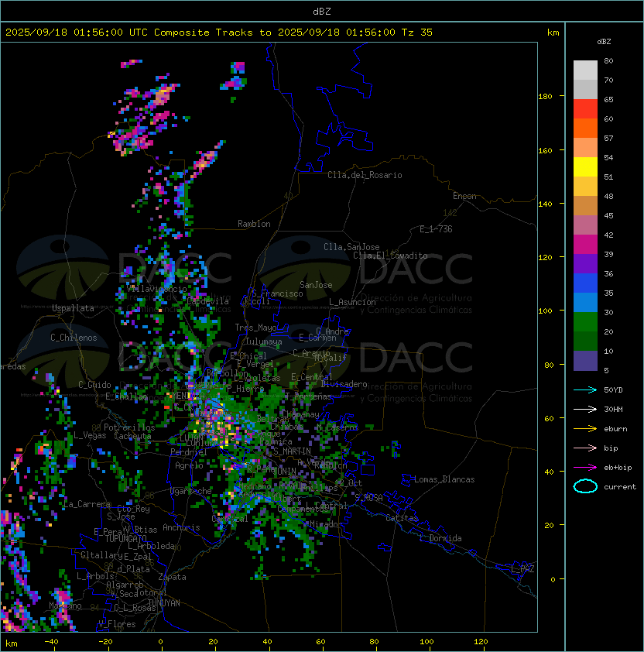Click the 'Clla.SanJose' map label

click(351, 247)
